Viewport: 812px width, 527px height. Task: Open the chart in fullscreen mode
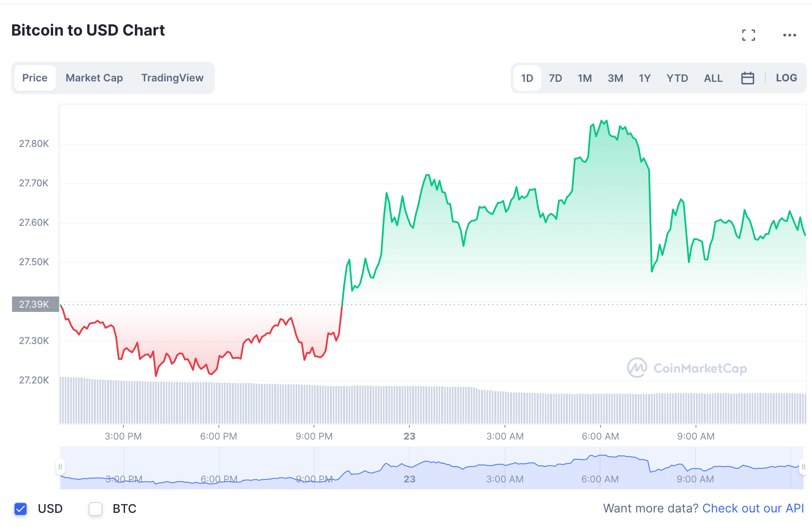(x=749, y=35)
